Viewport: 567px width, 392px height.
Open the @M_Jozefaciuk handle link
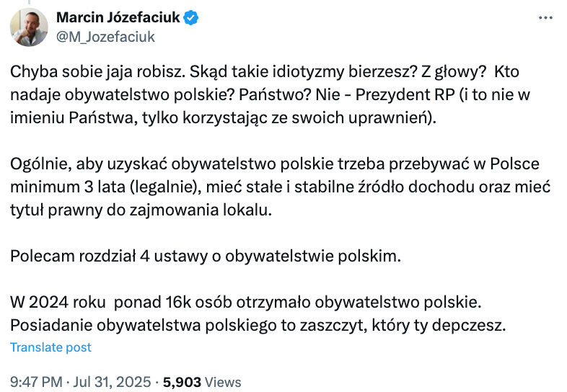click(x=105, y=36)
